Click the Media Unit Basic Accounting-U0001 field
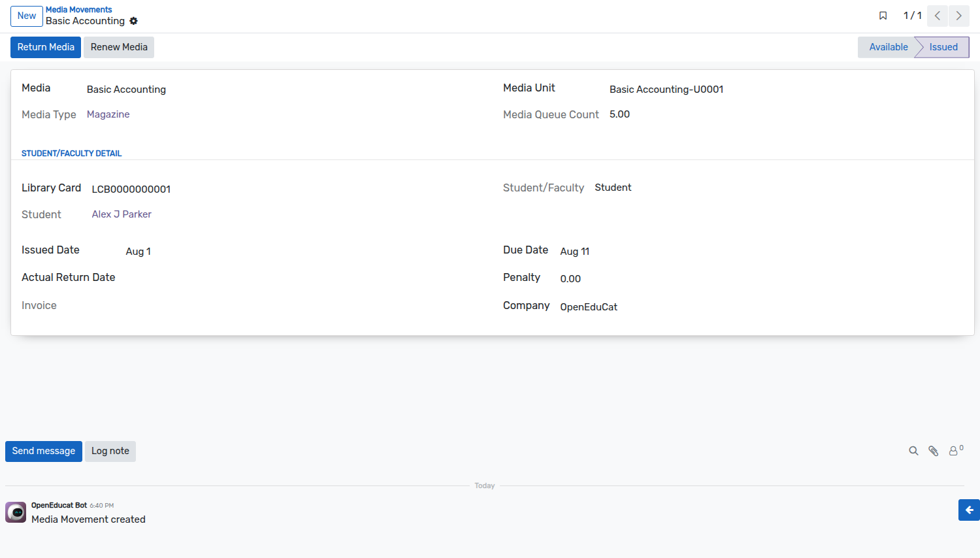 (x=666, y=90)
